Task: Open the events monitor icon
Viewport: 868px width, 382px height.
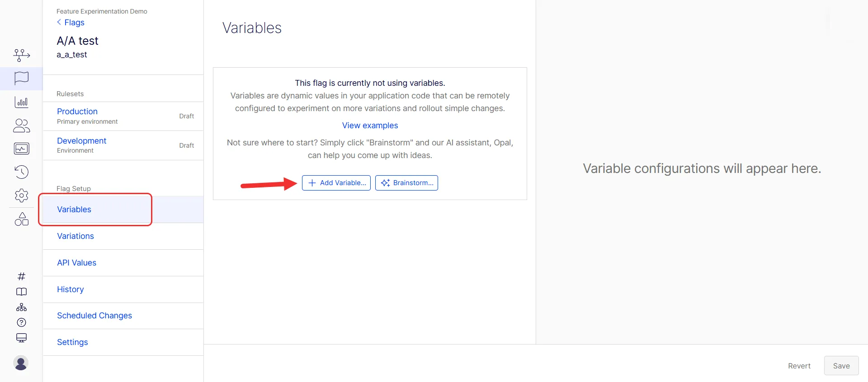Action: click(21, 149)
